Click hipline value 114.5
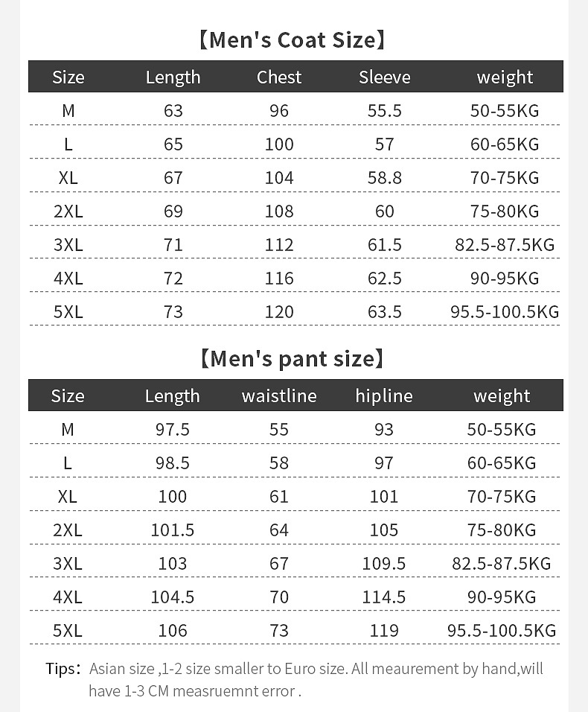The height and width of the screenshot is (712, 588). pos(383,597)
